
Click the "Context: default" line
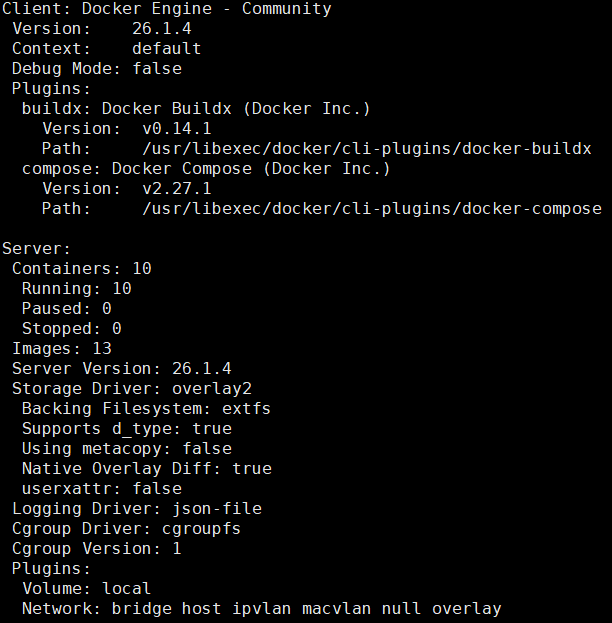(106, 49)
